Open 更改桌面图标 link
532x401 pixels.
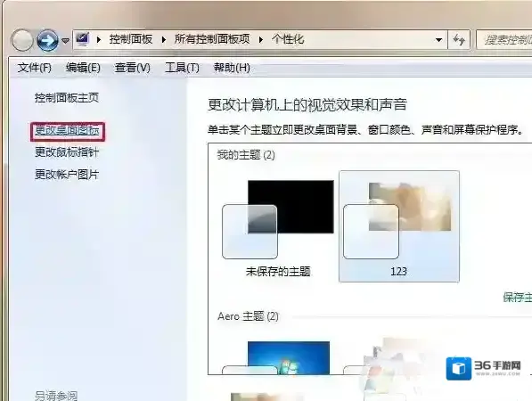67,131
